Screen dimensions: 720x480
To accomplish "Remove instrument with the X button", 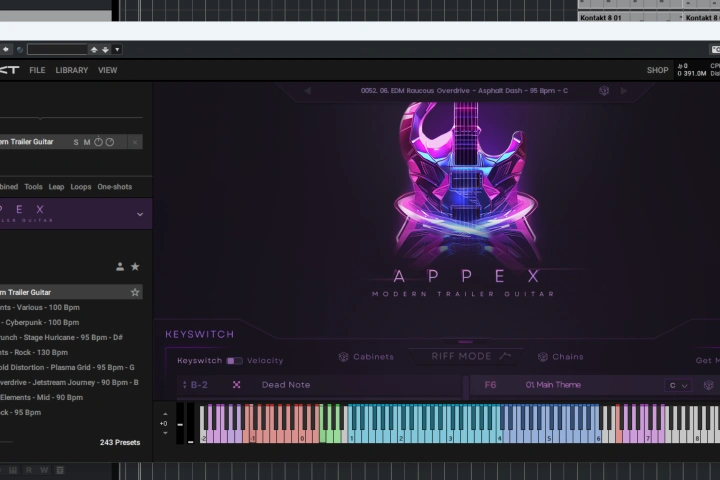I will click(135, 142).
